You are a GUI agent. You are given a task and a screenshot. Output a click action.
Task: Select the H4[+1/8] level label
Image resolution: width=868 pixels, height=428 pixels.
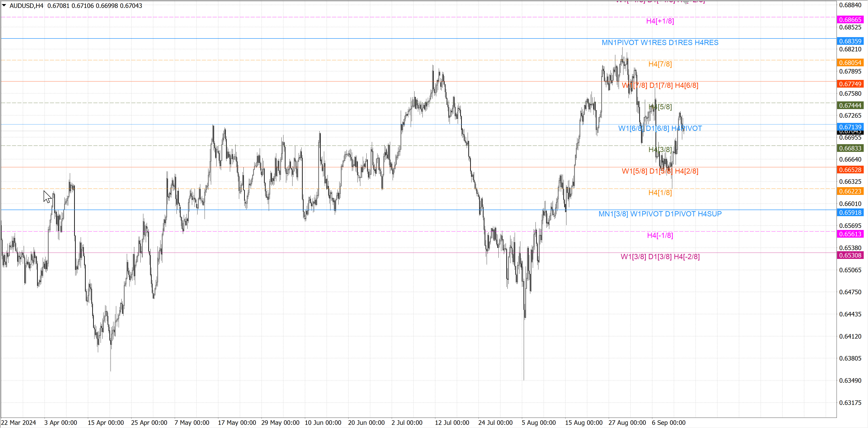tap(660, 21)
